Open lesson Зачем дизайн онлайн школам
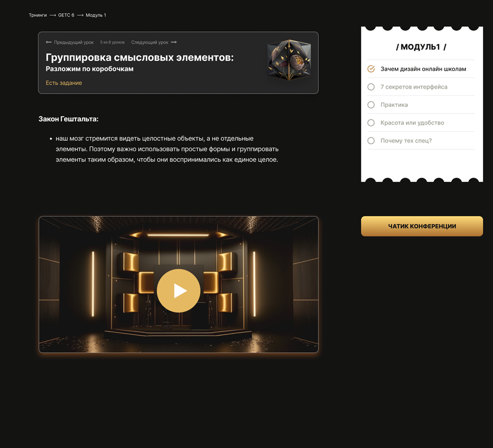The image size is (493, 448). [423, 69]
